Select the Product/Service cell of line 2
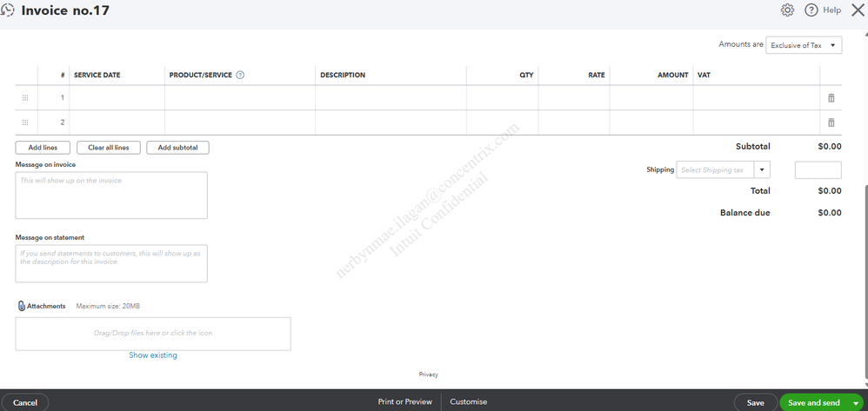 (x=240, y=123)
